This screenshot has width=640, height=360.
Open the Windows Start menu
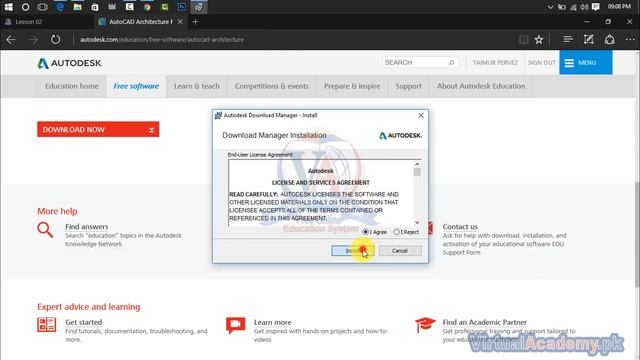pyautogui.click(x=8, y=7)
